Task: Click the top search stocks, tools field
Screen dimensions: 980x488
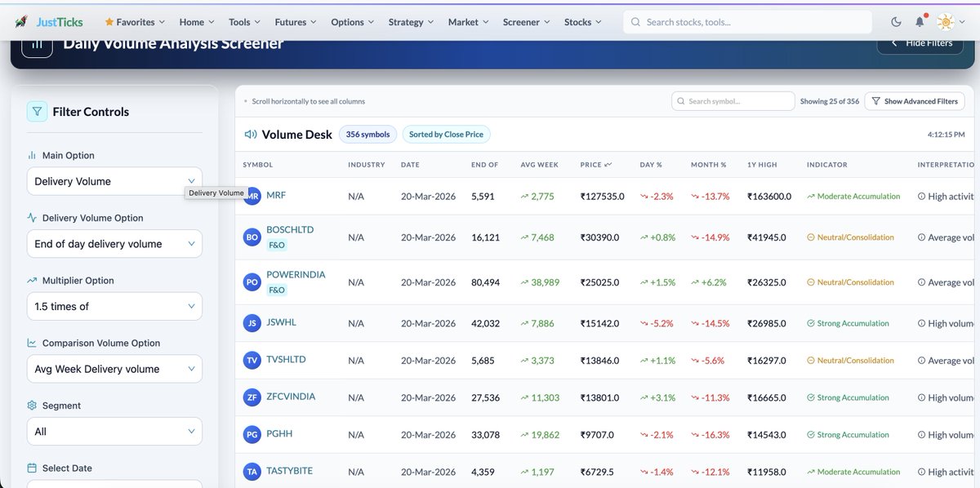Action: tap(747, 22)
